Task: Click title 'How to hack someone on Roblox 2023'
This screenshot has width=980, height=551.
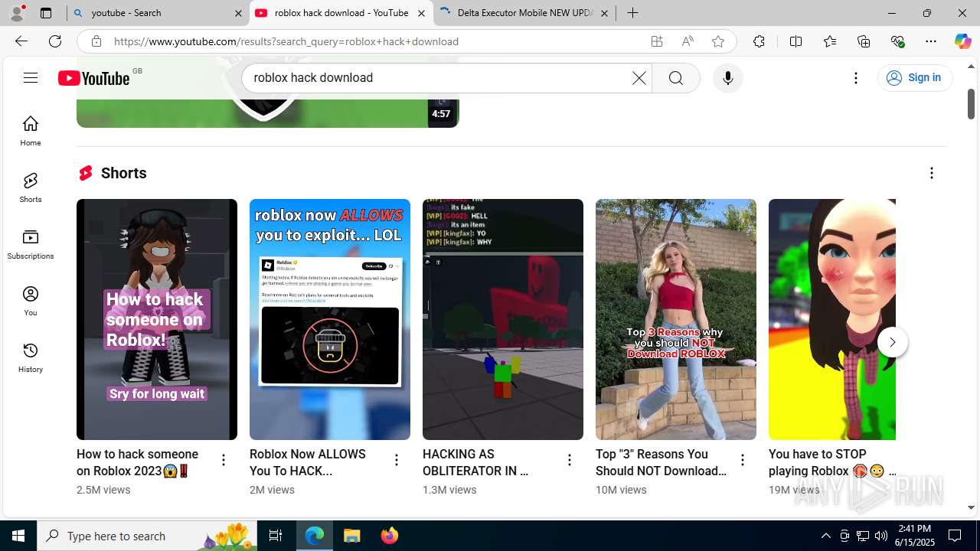Action: click(x=138, y=462)
